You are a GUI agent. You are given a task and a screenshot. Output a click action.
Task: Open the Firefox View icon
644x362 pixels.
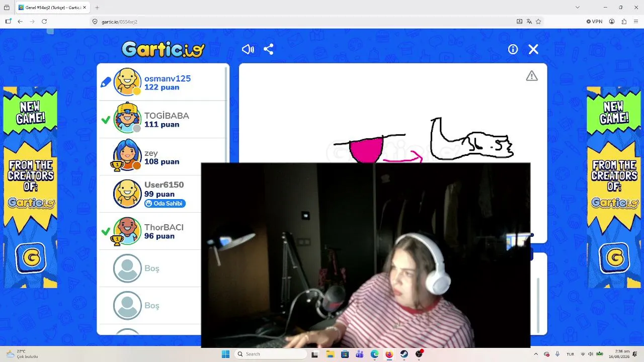7,8
